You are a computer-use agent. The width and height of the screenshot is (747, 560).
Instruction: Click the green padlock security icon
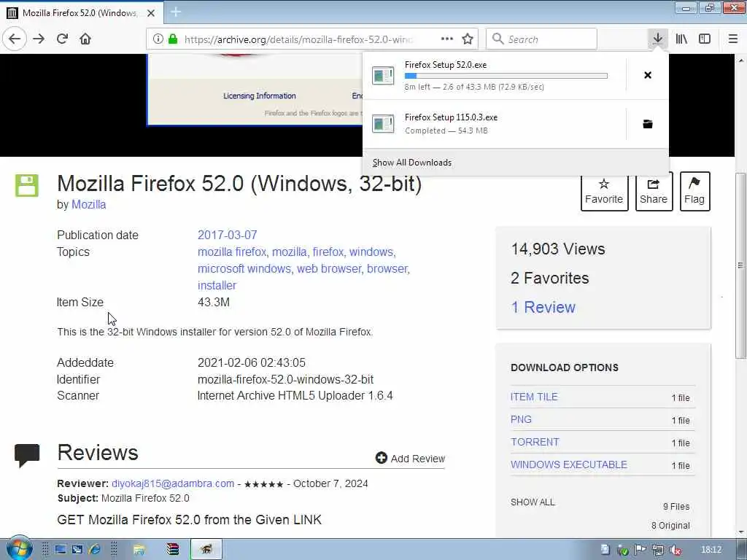(172, 39)
